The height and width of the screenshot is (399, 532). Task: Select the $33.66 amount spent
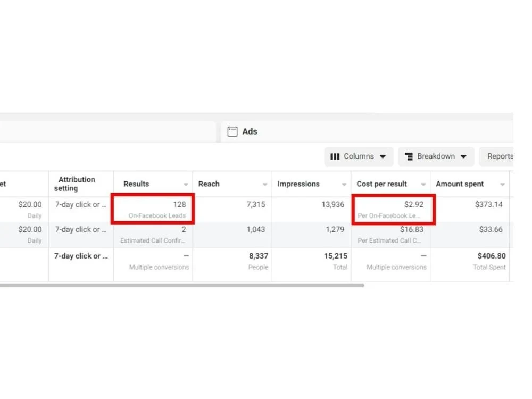pyautogui.click(x=491, y=229)
